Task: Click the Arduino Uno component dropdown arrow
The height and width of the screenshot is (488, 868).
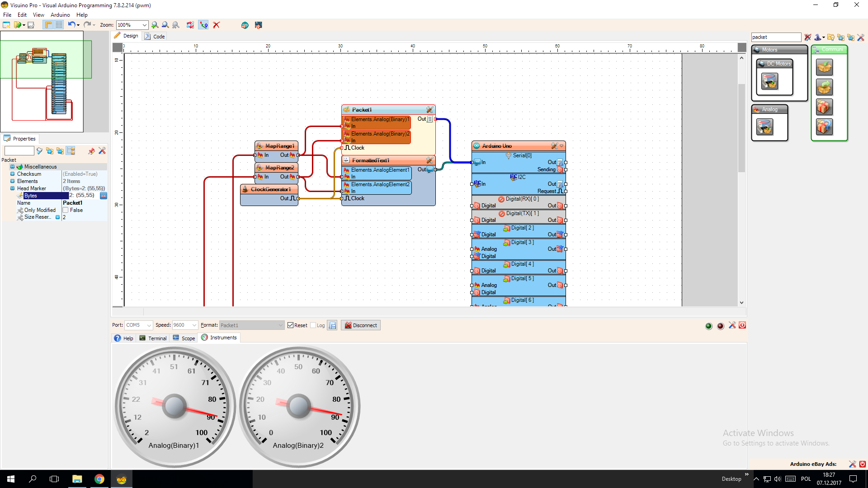Action: (561, 146)
